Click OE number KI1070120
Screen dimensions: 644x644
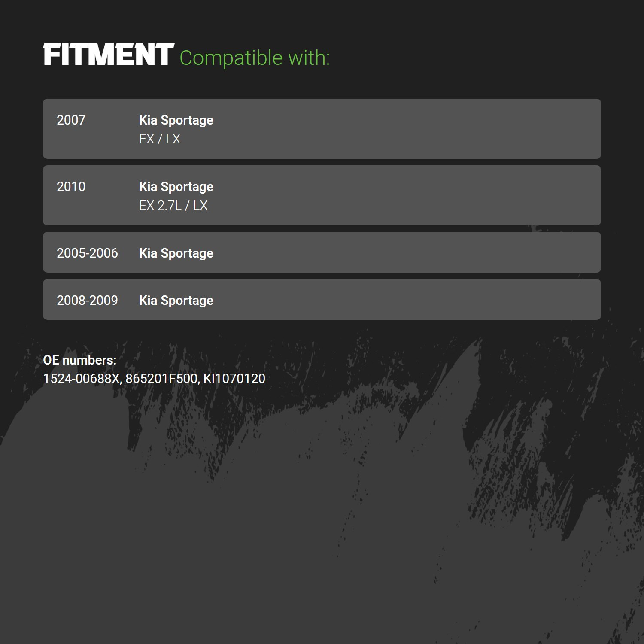(x=234, y=379)
